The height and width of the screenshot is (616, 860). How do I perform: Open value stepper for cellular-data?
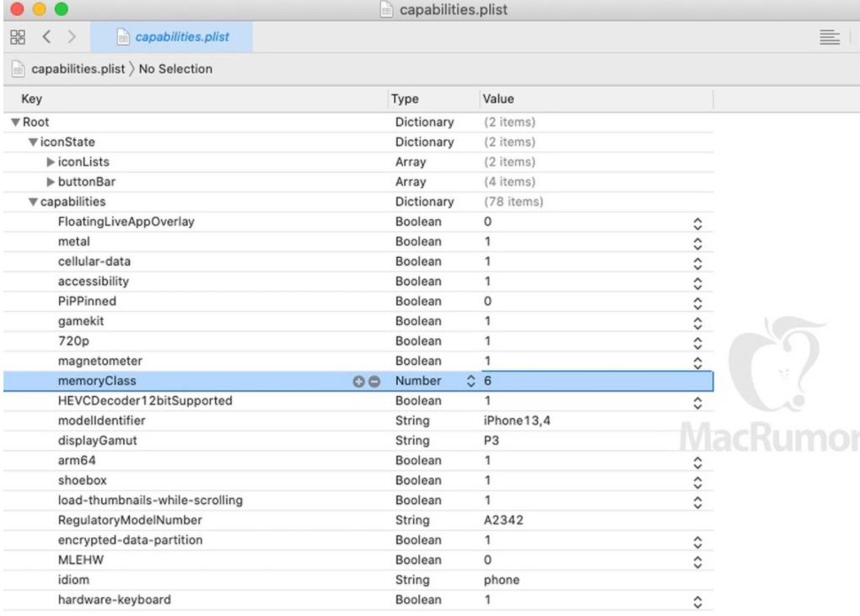697,263
